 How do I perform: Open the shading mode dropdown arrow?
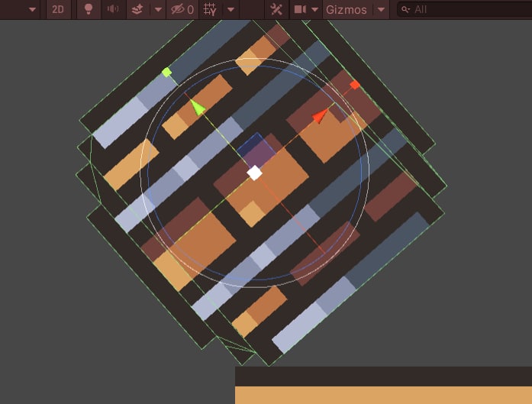tap(32, 9)
